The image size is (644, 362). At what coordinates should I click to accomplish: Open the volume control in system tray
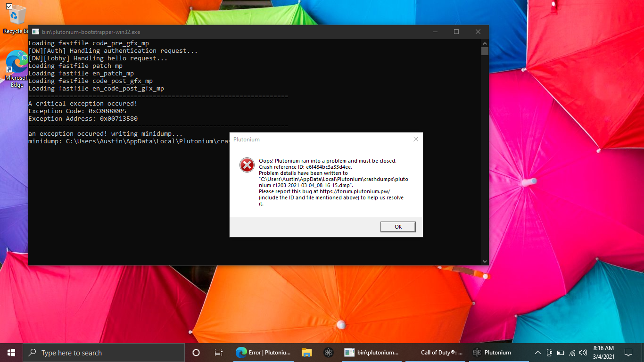[583, 353]
